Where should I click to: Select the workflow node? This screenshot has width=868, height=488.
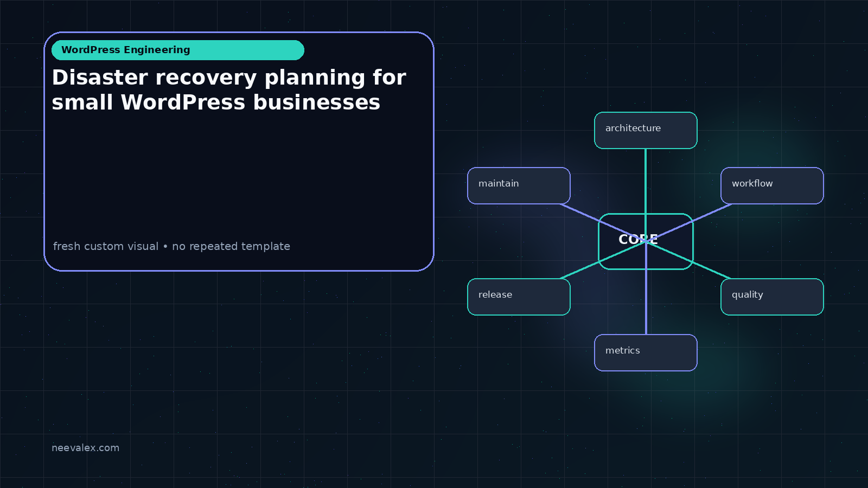(x=772, y=185)
